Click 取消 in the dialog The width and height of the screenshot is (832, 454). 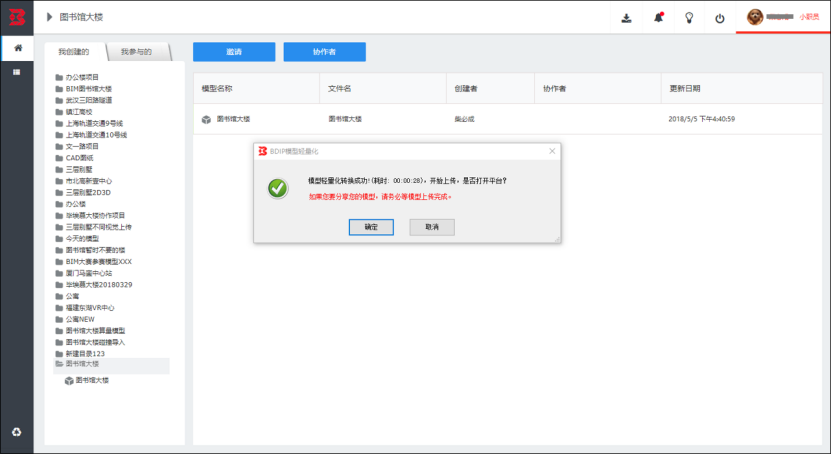click(x=432, y=227)
